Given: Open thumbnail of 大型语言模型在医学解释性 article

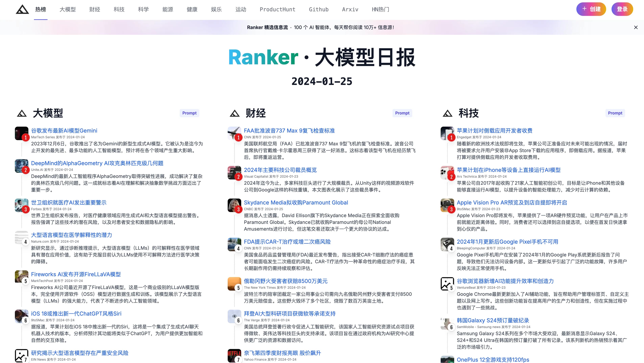Looking at the screenshot, I should pyautogui.click(x=21, y=238).
